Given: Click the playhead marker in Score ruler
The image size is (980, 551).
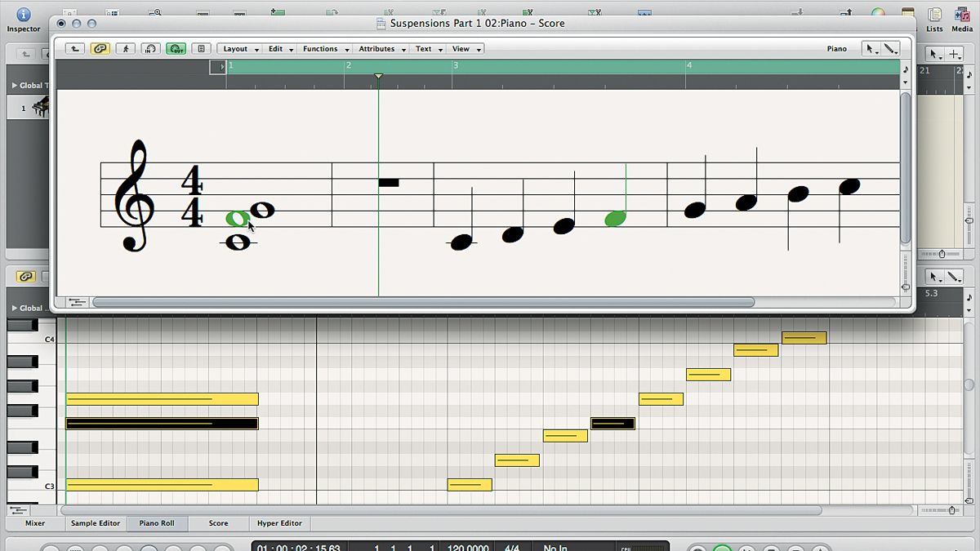Looking at the screenshot, I should [x=378, y=77].
